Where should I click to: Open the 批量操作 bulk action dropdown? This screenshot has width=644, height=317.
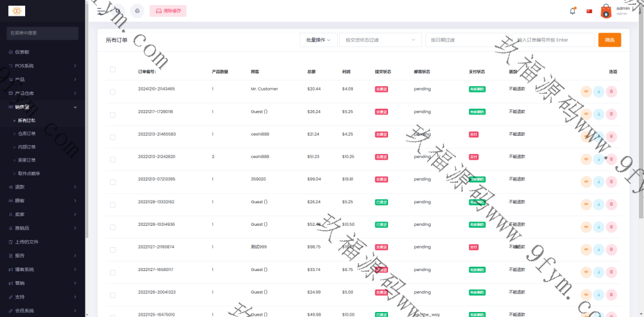click(318, 40)
